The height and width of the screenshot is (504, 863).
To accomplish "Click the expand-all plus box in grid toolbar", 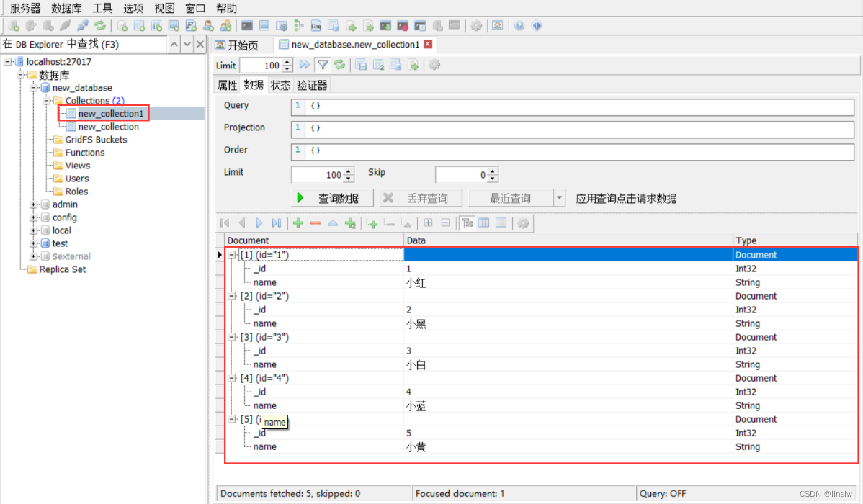I will tap(429, 223).
